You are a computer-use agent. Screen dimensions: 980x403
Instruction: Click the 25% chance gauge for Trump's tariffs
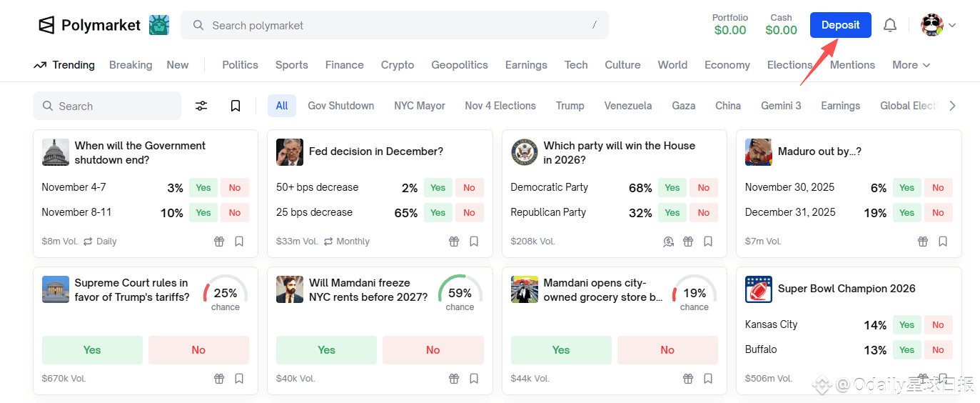226,294
